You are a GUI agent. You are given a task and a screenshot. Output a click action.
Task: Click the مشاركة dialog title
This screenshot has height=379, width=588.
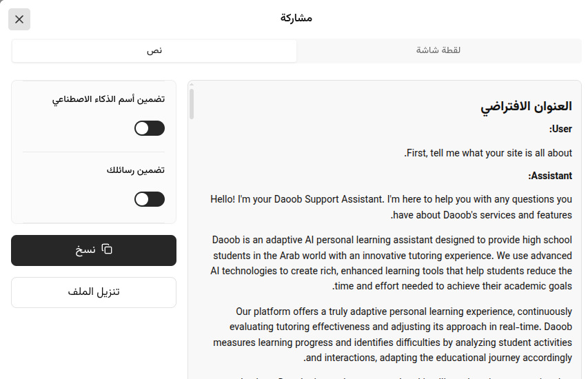[296, 18]
